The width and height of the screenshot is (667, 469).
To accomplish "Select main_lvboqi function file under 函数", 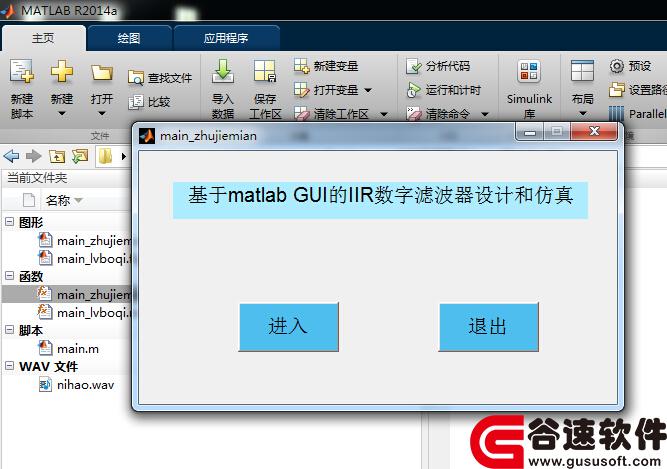I will pos(85,313).
